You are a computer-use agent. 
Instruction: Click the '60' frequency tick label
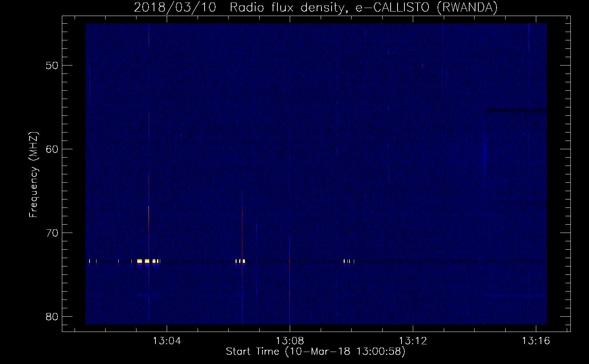[x=52, y=150]
